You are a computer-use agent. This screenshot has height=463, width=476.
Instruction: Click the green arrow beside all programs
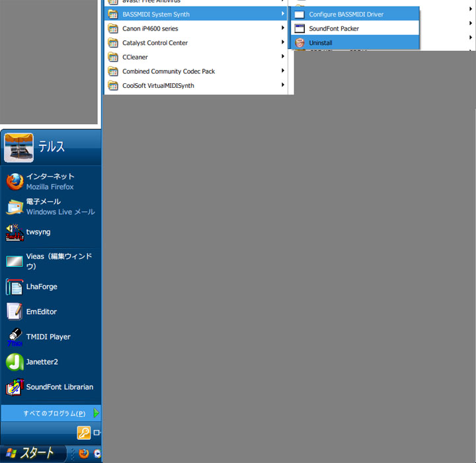click(x=96, y=413)
